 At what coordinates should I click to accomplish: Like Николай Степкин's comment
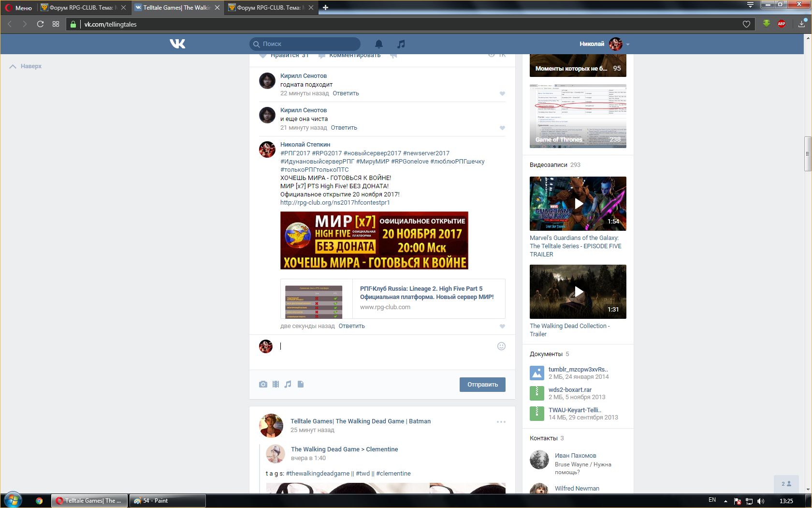502,327
